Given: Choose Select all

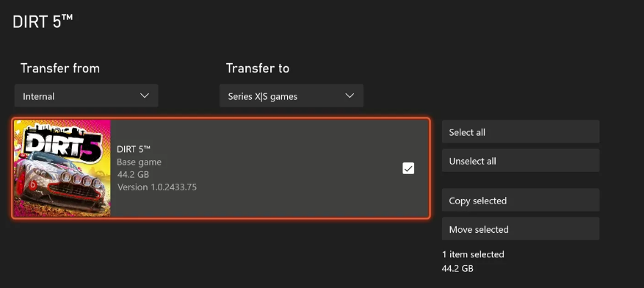Looking at the screenshot, I should pyautogui.click(x=521, y=132).
